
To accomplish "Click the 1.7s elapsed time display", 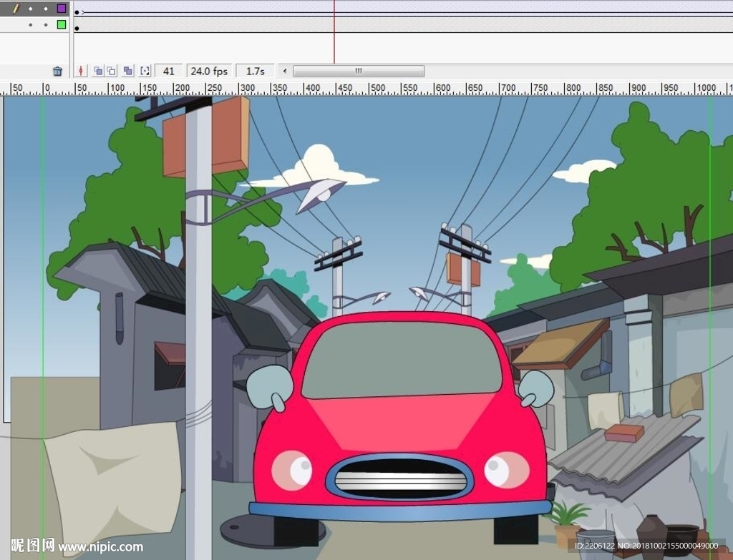I will [x=255, y=71].
